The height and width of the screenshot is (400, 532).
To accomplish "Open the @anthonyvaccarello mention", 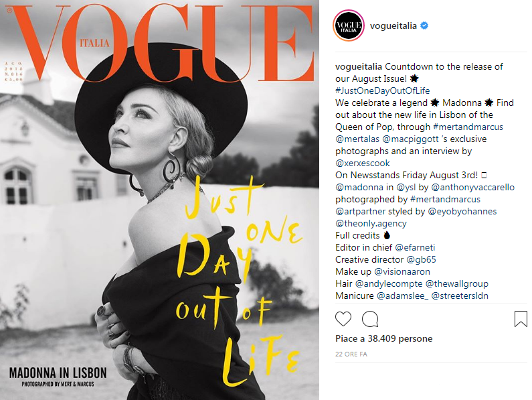I will click(x=472, y=187).
